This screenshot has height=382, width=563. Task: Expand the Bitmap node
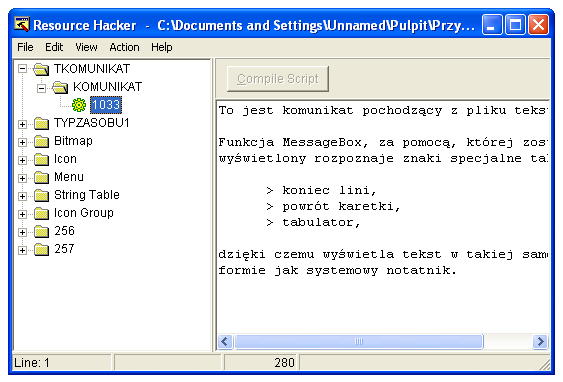click(x=22, y=143)
